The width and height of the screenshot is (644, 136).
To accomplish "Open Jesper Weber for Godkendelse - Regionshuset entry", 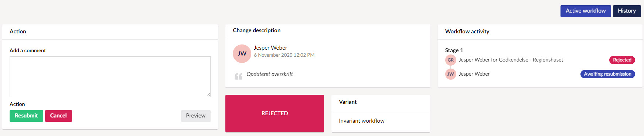I will [x=511, y=60].
